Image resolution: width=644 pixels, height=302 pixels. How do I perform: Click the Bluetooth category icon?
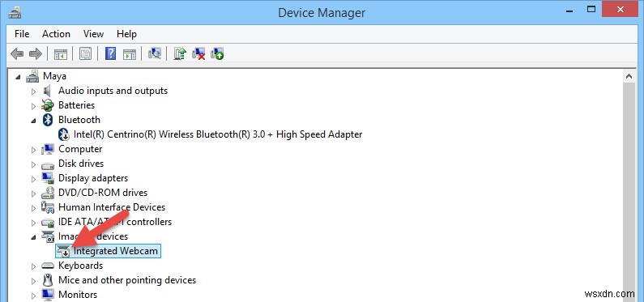[x=48, y=120]
